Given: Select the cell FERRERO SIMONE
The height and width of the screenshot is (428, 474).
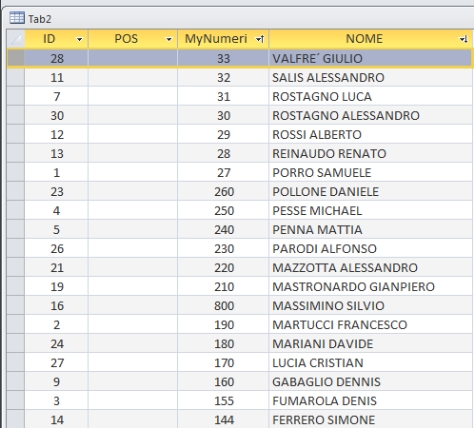Looking at the screenshot, I should (370, 420).
